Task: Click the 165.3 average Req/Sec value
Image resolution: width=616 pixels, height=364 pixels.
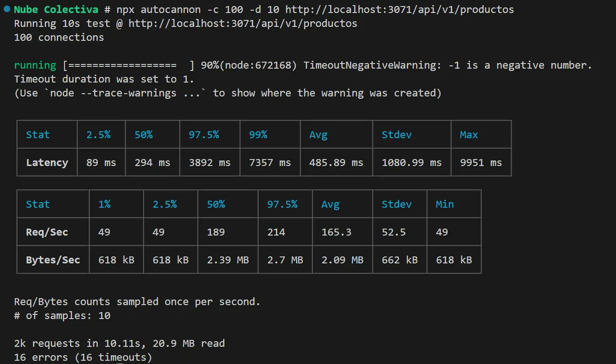Action: point(336,232)
